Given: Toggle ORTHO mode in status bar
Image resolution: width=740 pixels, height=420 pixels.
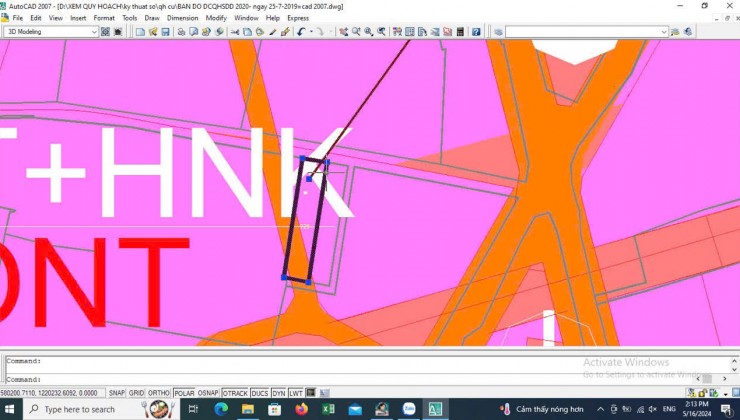Looking at the screenshot, I should click(x=159, y=393).
